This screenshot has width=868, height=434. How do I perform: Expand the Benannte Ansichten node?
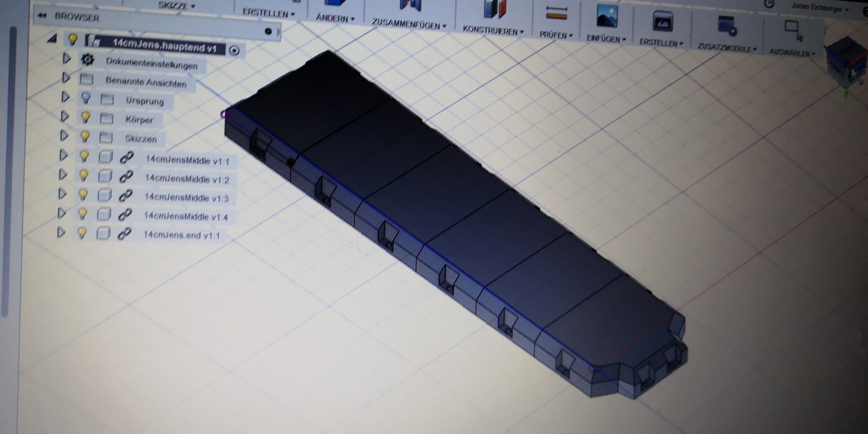[x=66, y=78]
